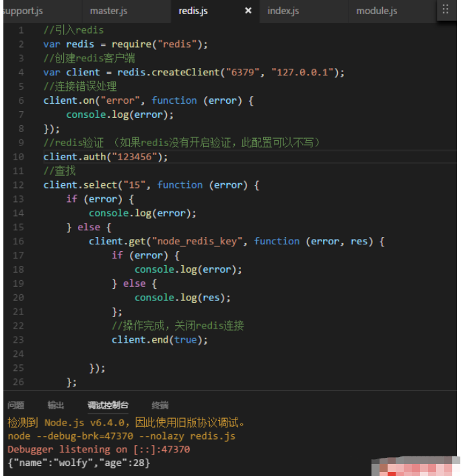Select the redis.js tab
Screen dimensions: 463x476
tap(193, 11)
